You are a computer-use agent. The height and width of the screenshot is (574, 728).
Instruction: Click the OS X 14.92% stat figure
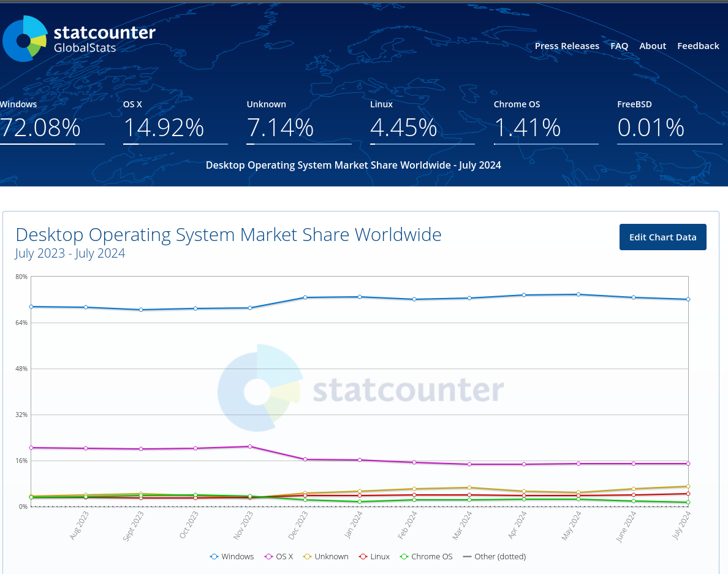(x=164, y=128)
